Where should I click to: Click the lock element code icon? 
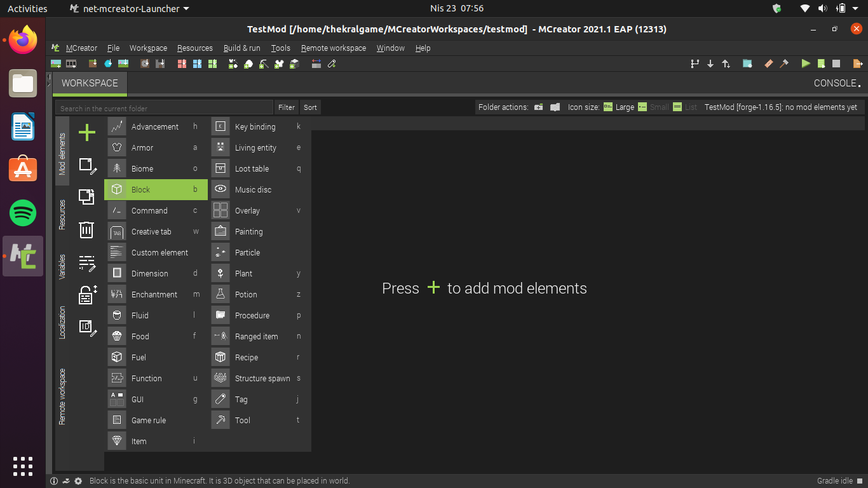[87, 294]
